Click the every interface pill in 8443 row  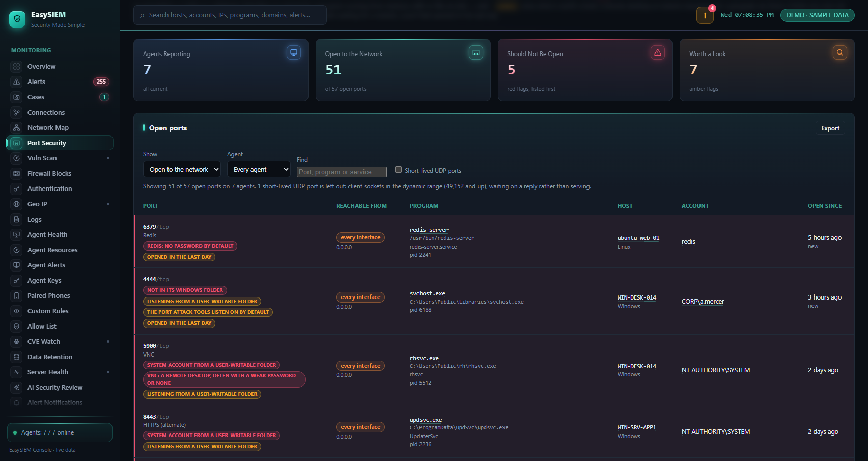pos(360,427)
